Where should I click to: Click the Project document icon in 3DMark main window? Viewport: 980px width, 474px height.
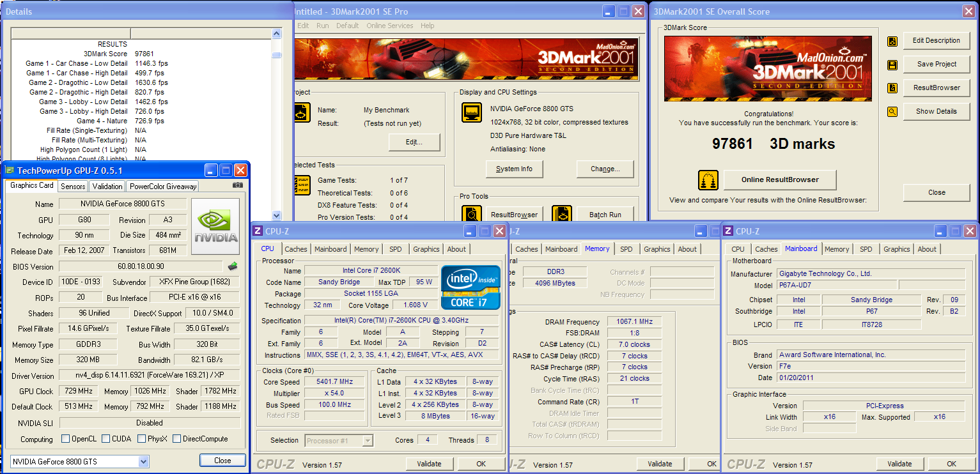[x=301, y=112]
